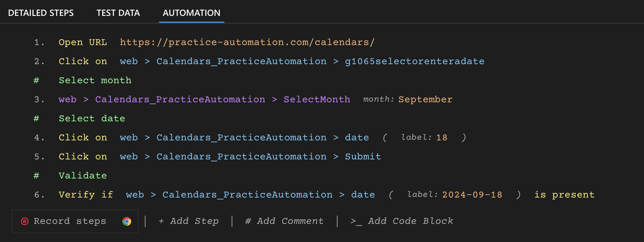
Task: Click the # marker before Validate
Action: pyautogui.click(x=36, y=176)
